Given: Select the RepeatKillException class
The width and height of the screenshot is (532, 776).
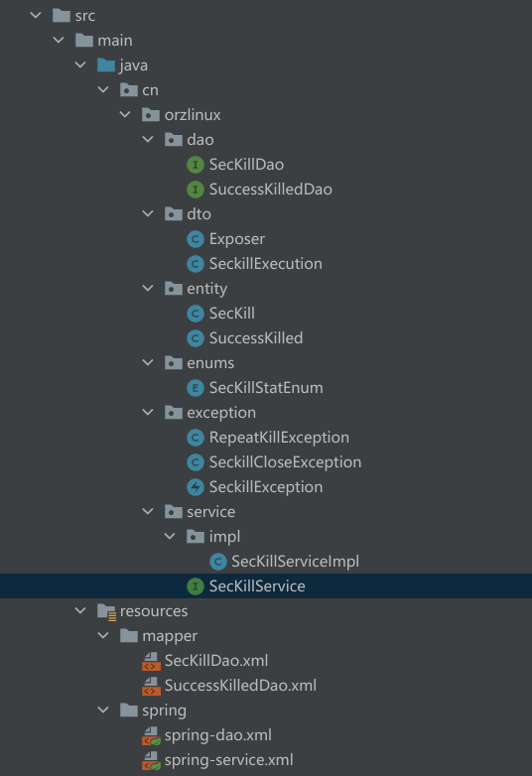Looking at the screenshot, I should coord(279,438).
